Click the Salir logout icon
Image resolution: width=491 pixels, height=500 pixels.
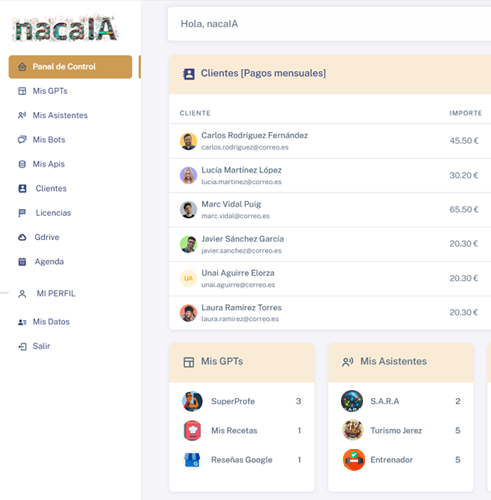[22, 346]
